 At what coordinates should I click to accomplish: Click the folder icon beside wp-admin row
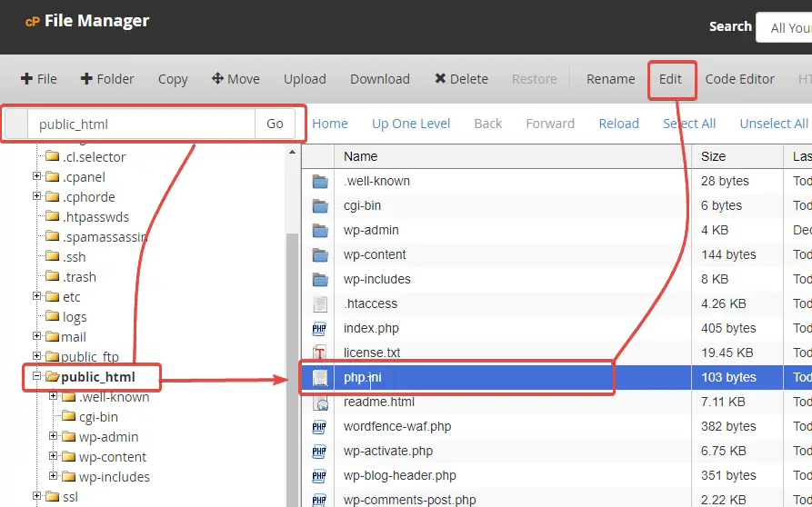[x=319, y=230]
